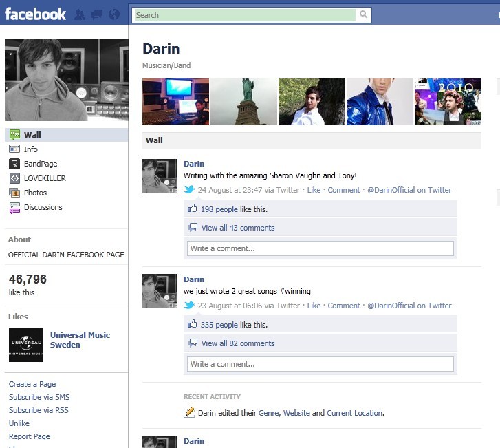Open the BandPage tab
Image resolution: width=500 pixels, height=448 pixels.
[41, 164]
